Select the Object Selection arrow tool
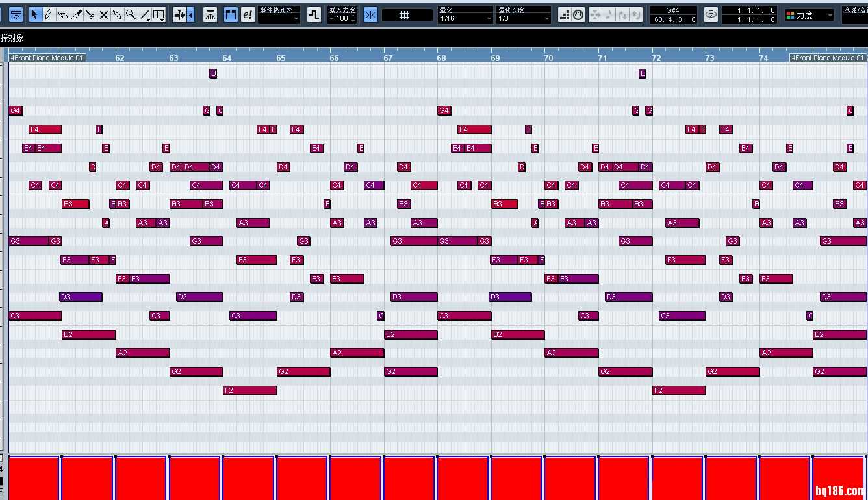The height and width of the screenshot is (500, 868). click(34, 14)
